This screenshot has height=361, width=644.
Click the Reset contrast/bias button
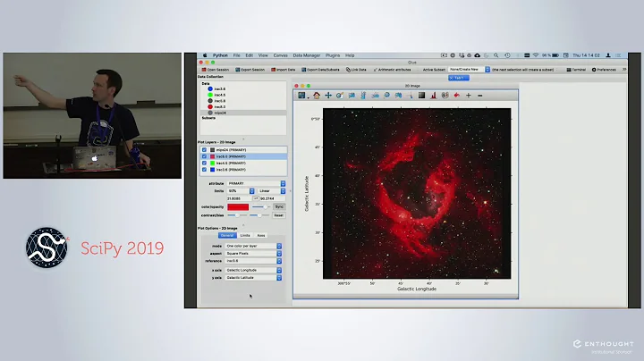click(x=279, y=215)
